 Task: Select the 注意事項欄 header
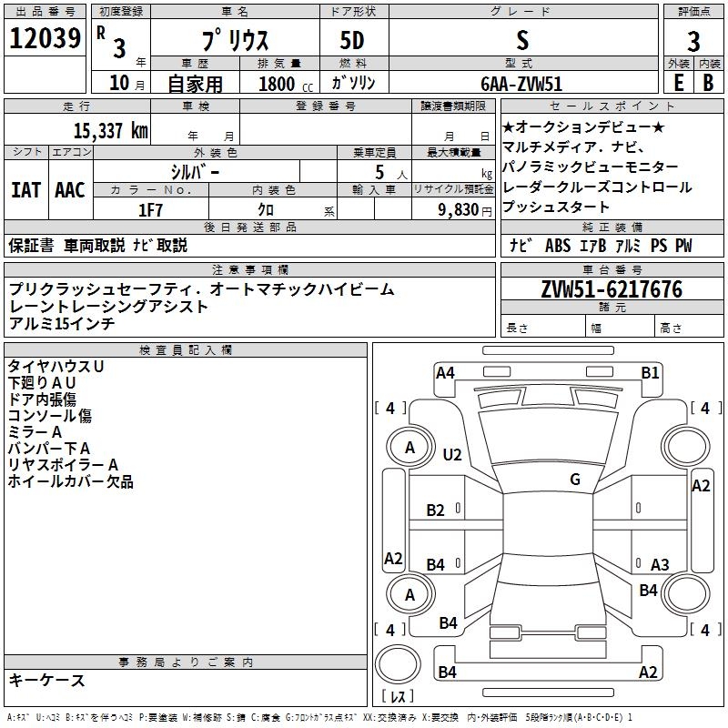[250, 269]
